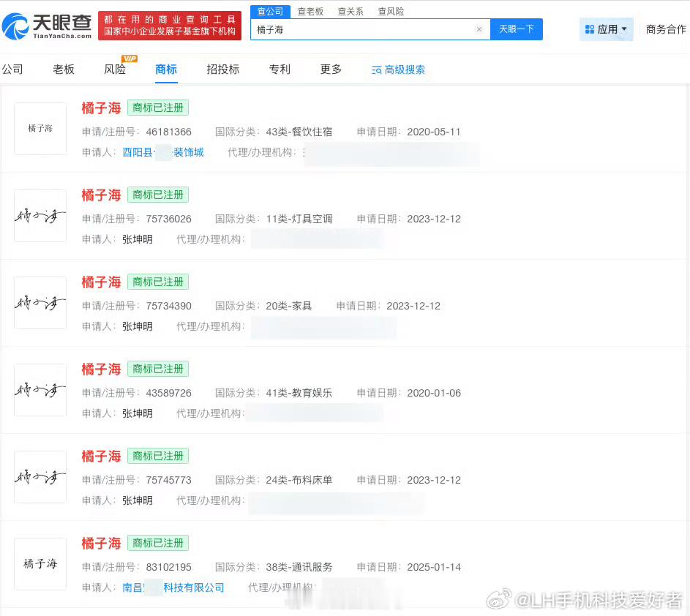Select the 查关系 search tab
Viewport: 690px width, 616px height.
[350, 12]
